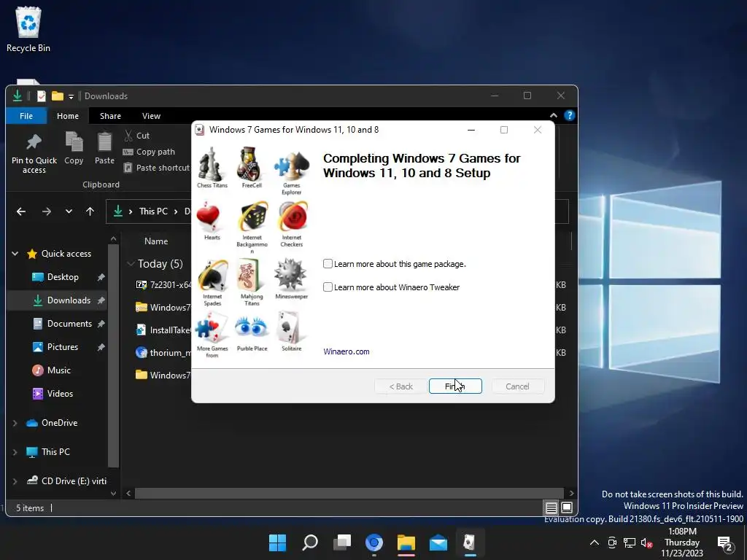Image resolution: width=747 pixels, height=560 pixels.
Task: Expand the This PC tree node
Action: click(15, 452)
